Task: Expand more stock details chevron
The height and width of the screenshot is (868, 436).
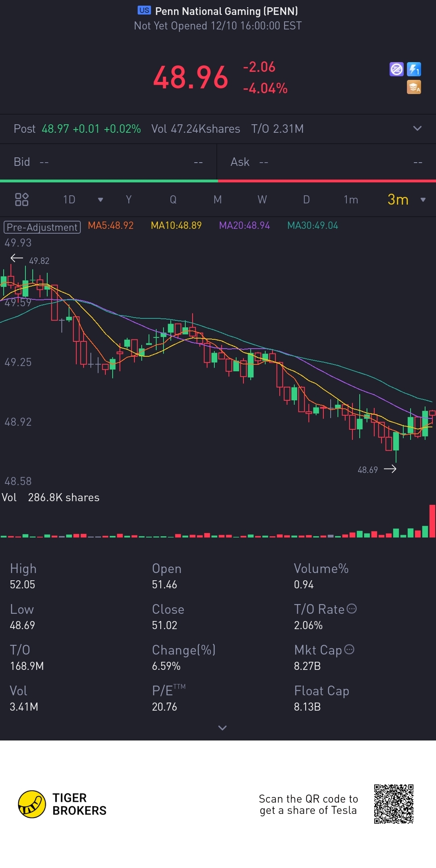Action: click(x=222, y=728)
